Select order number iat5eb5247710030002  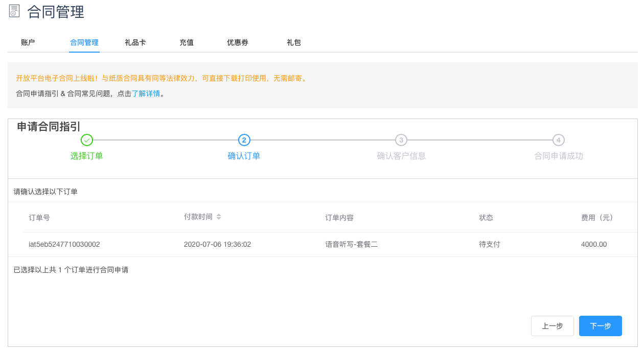tap(64, 244)
